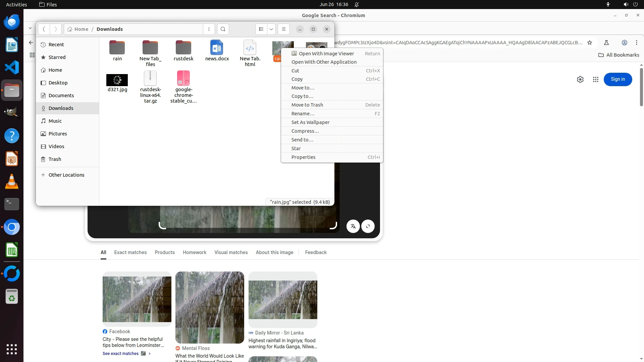Image resolution: width=644 pixels, height=362 pixels.
Task: Open the path bar three-dot menu
Action: tap(209, 29)
